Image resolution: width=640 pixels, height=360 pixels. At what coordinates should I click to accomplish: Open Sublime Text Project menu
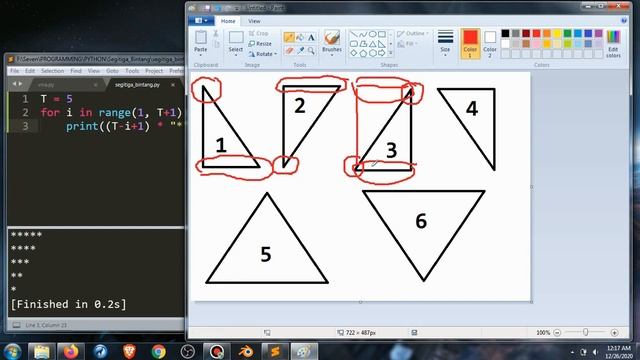[154, 71]
